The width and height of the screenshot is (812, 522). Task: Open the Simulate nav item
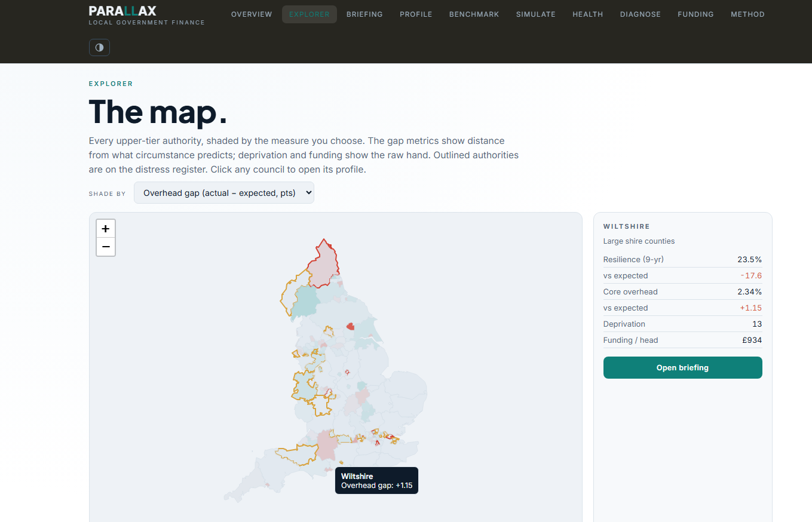coord(536,14)
